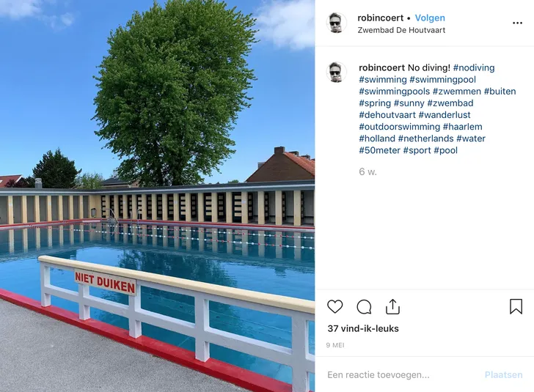Open the #50meter hashtag
The height and width of the screenshot is (392, 534).
[379, 150]
